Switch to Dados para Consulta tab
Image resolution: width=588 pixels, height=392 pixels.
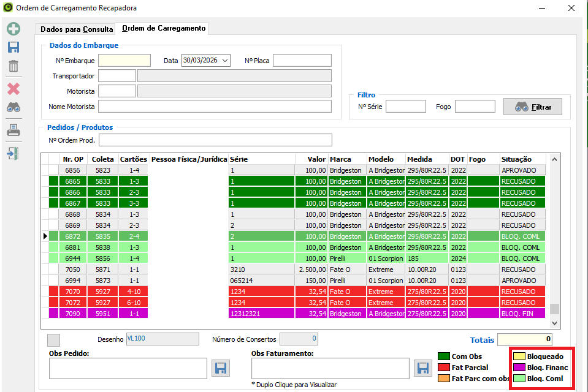click(77, 29)
